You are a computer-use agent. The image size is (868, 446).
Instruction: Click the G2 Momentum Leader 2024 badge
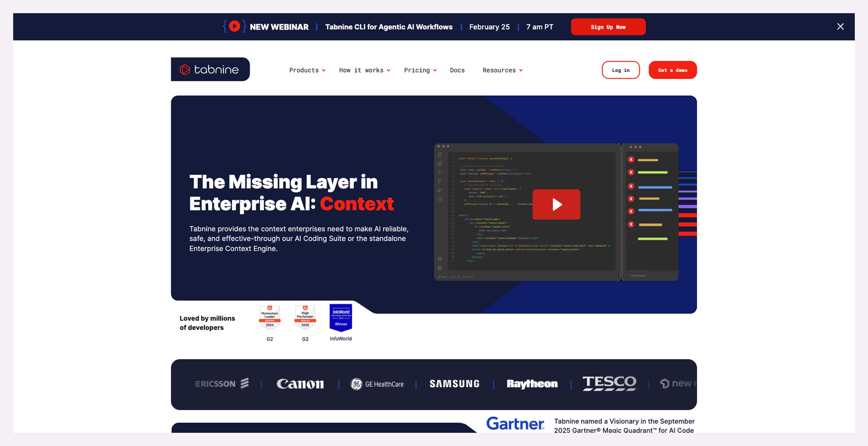coord(270,317)
